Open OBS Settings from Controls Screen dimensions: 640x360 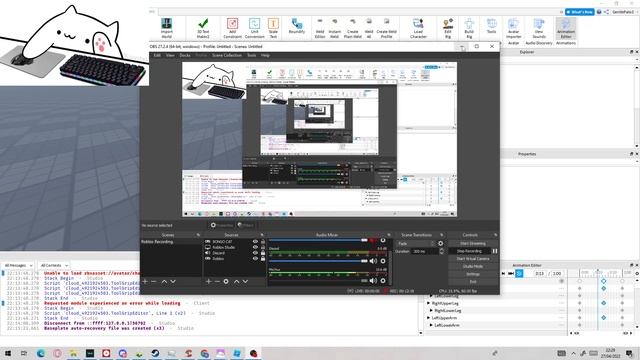(473, 274)
